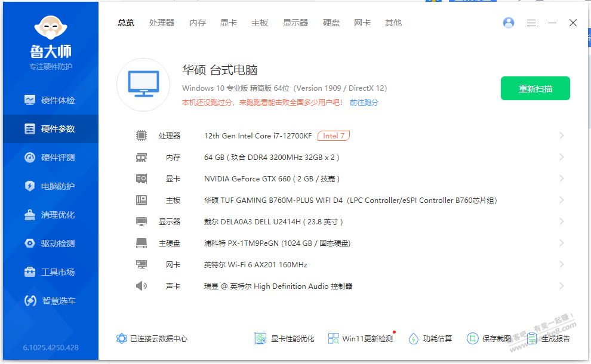Select the PX-1TM9PeGN disk text
This screenshot has height=364, width=591.
tap(277, 243)
